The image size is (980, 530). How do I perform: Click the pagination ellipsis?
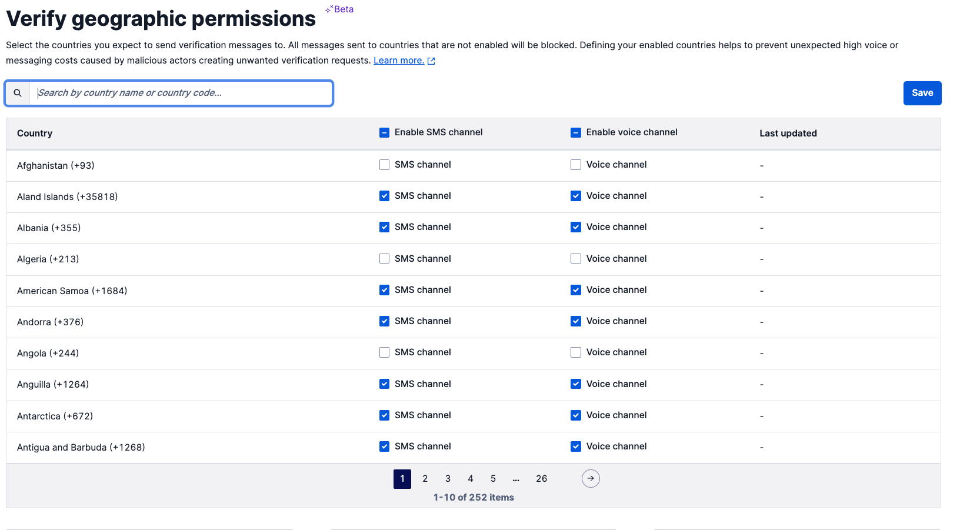pos(516,479)
